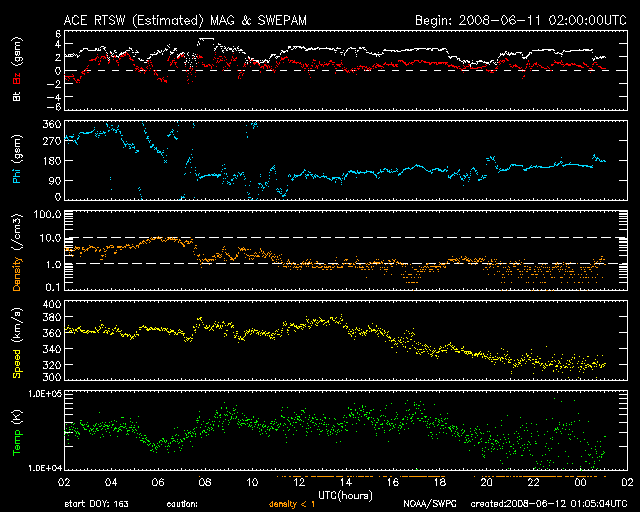Image resolution: width=640 pixels, height=512 pixels.
Task: Click the '320' speed axis tick
Action: click(52, 365)
